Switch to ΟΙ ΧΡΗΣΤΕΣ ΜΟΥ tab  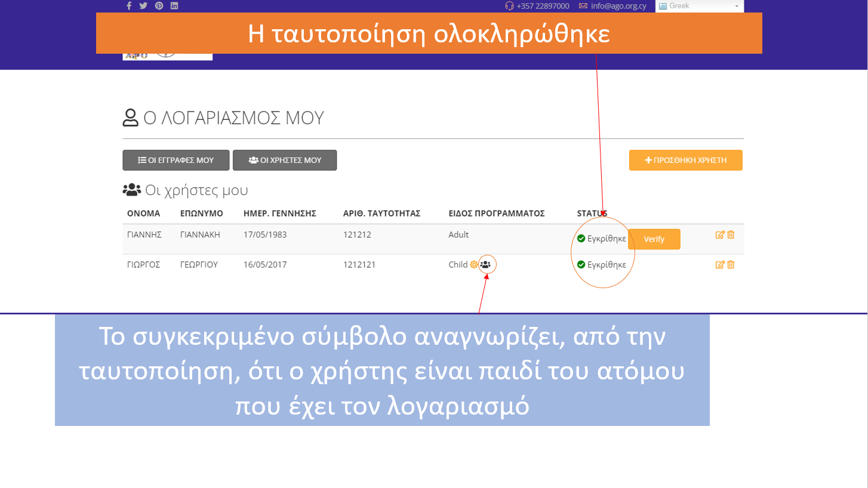tap(285, 160)
